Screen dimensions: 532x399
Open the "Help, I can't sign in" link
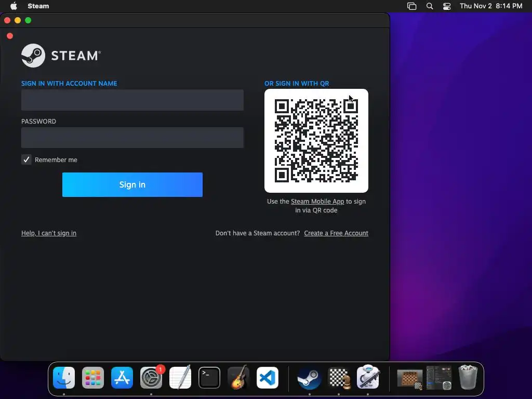(49, 233)
